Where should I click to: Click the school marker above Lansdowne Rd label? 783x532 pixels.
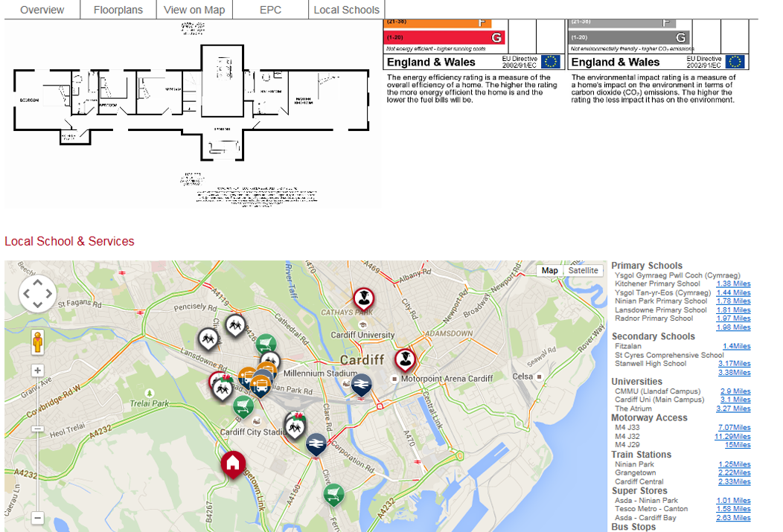coord(208,339)
